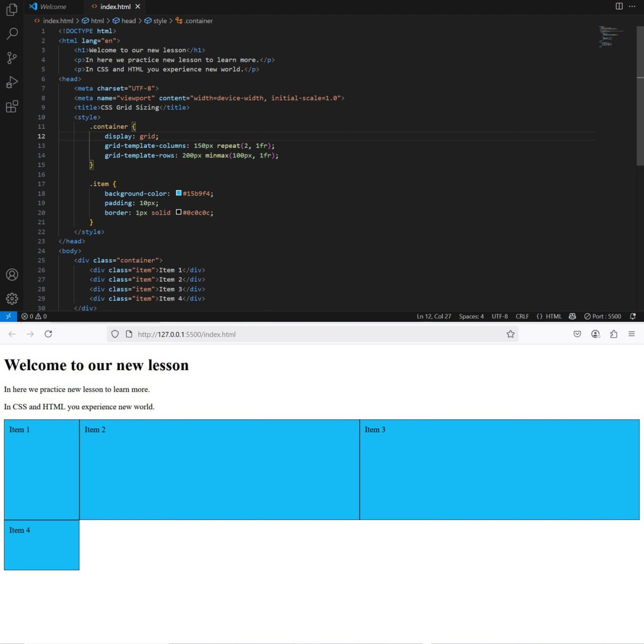Select the Source Control icon
Image resolution: width=644 pixels, height=644 pixels.
tap(12, 58)
